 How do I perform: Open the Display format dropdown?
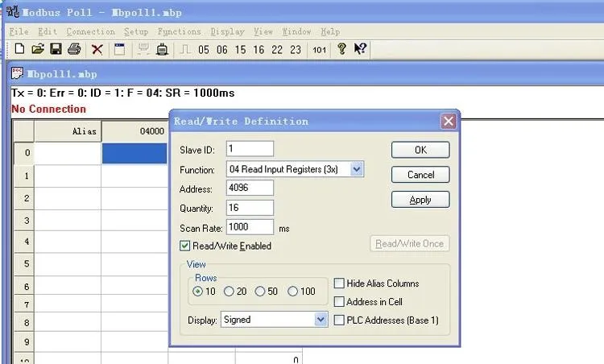[321, 320]
